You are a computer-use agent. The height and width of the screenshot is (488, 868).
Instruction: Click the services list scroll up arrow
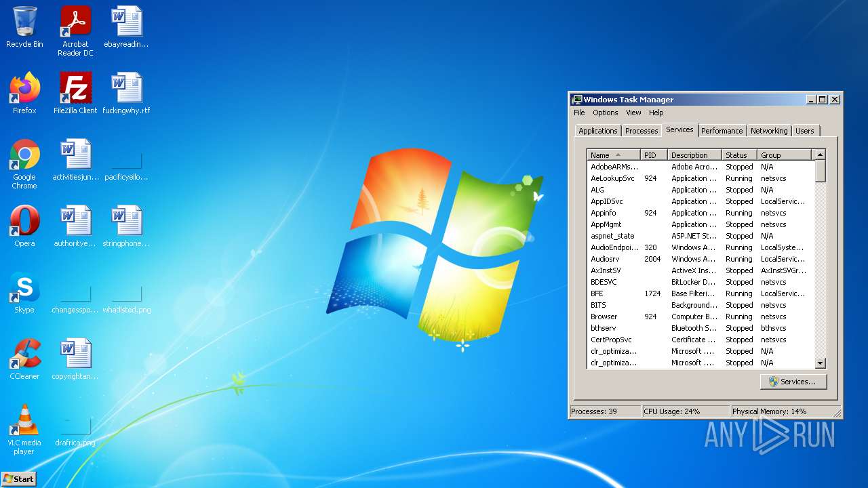click(820, 155)
